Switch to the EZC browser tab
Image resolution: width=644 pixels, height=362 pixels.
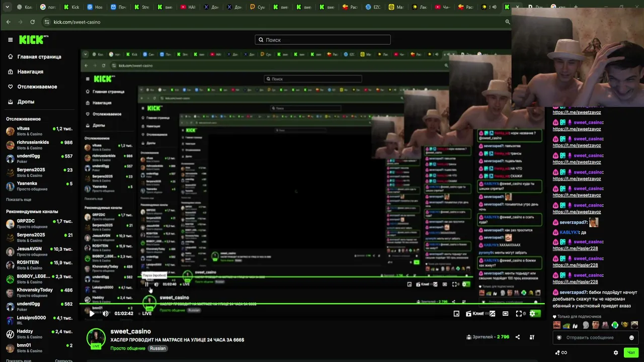(373, 7)
